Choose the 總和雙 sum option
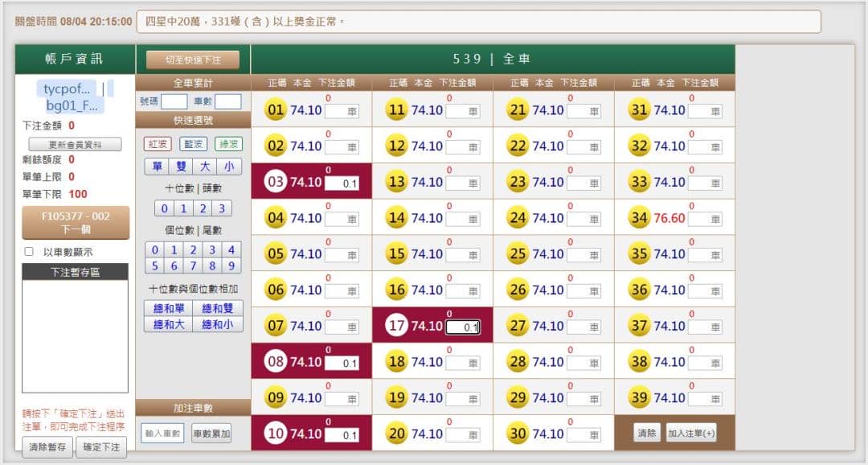Viewport: 868px width, 465px height. click(x=218, y=308)
